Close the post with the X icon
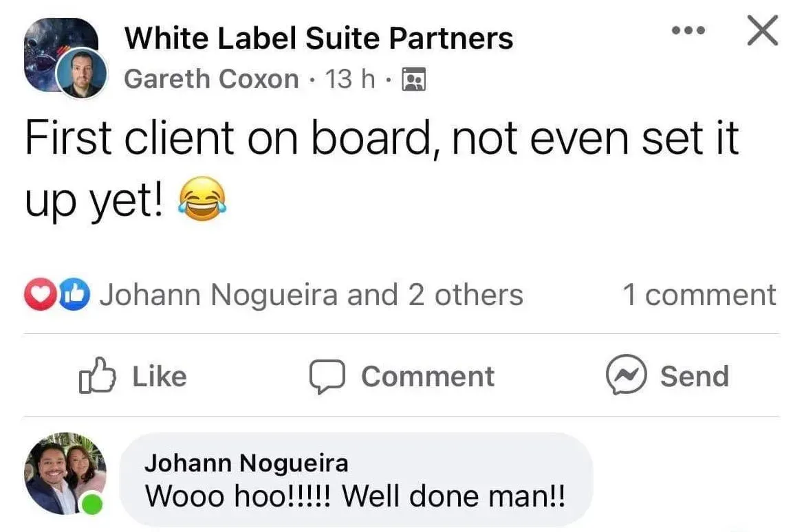Screen dimensions: 804x532 pos(763,30)
